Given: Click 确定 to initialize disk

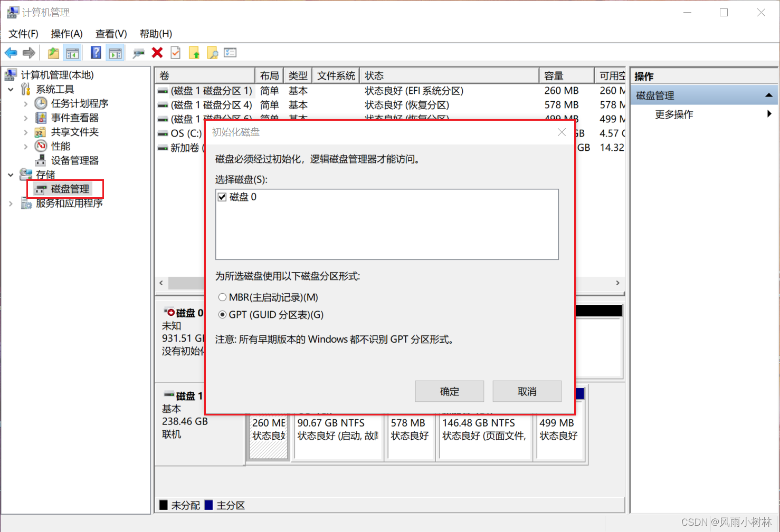Looking at the screenshot, I should (450, 391).
